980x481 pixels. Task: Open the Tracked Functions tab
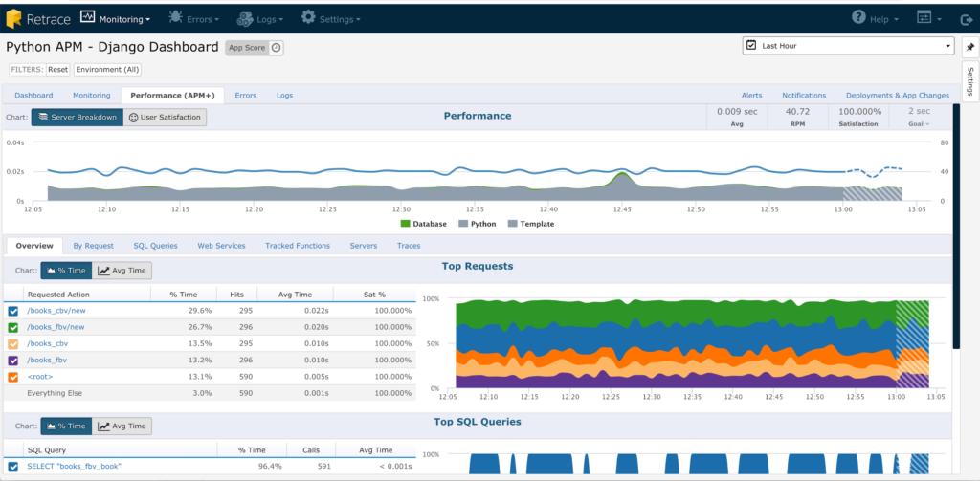point(298,246)
